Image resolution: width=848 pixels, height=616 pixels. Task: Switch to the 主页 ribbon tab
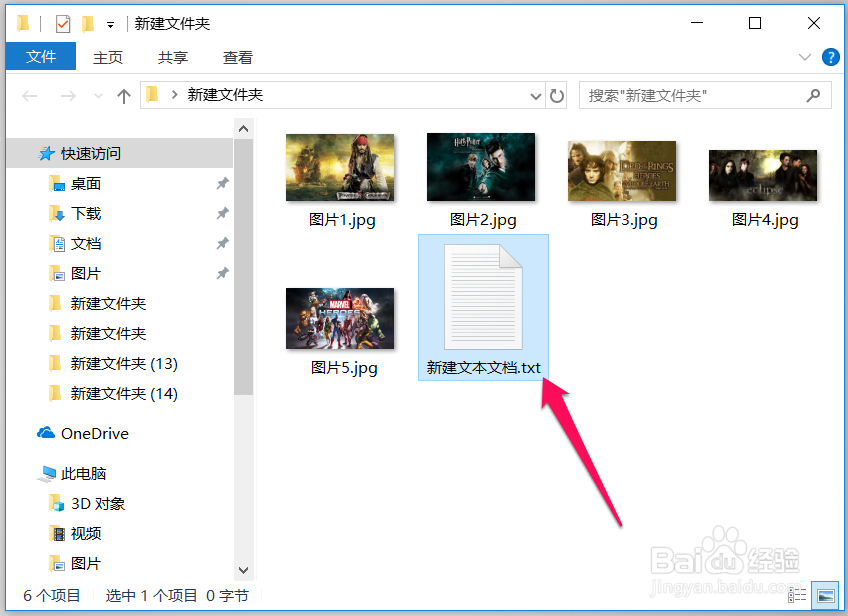[x=108, y=57]
